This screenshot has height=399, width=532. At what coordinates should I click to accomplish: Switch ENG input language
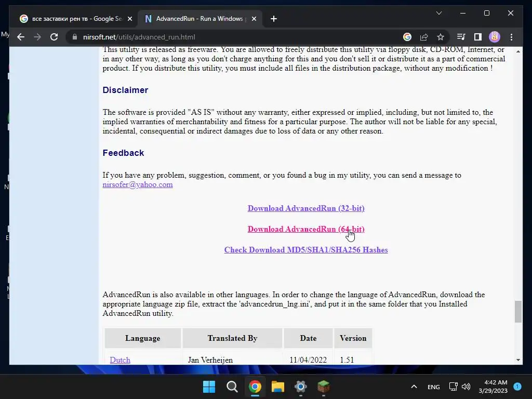pos(434,387)
